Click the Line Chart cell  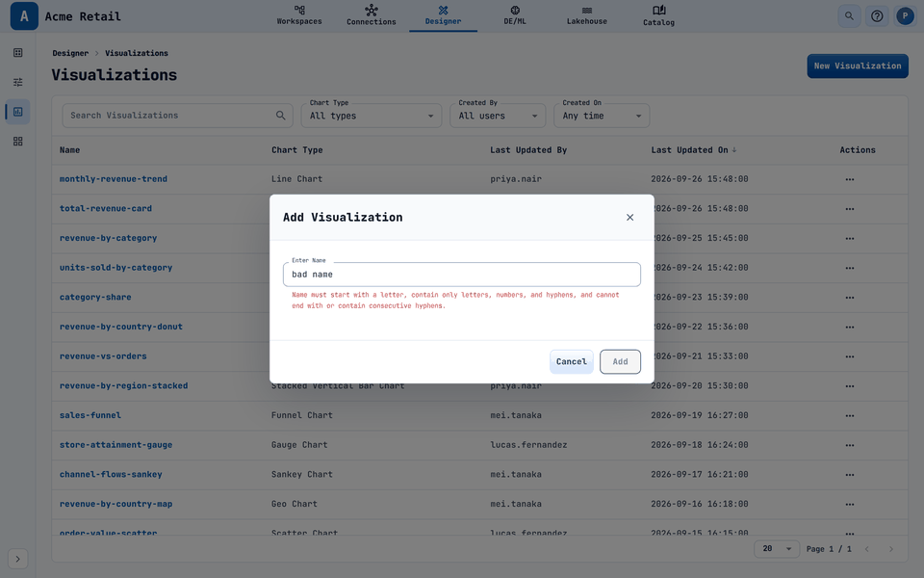(297, 179)
